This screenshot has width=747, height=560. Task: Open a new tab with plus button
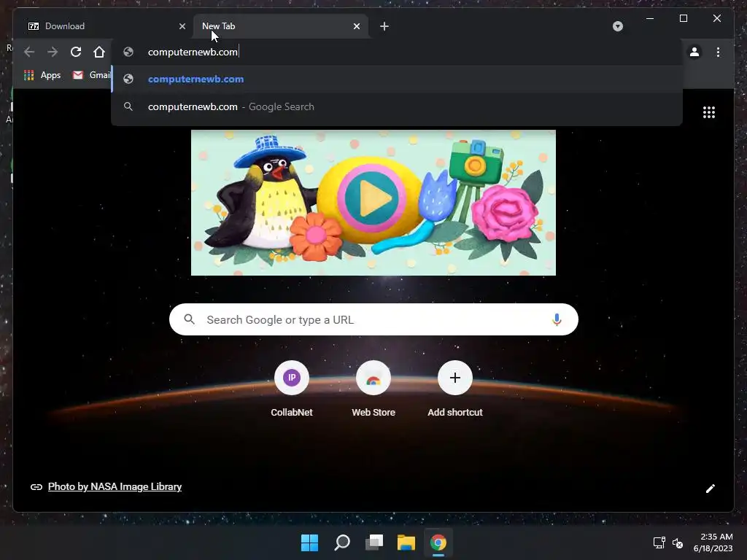pos(384,27)
